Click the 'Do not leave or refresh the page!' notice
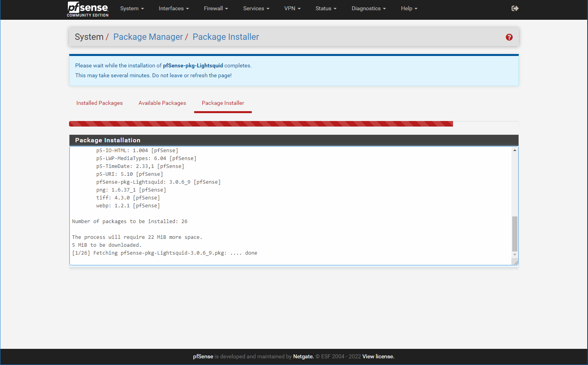588x365 pixels. pos(192,75)
